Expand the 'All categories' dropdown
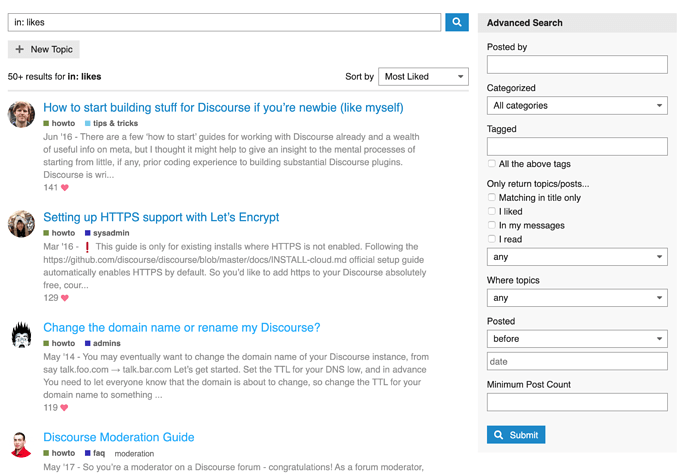Screen dimensions: 690x474 pyautogui.click(x=577, y=106)
